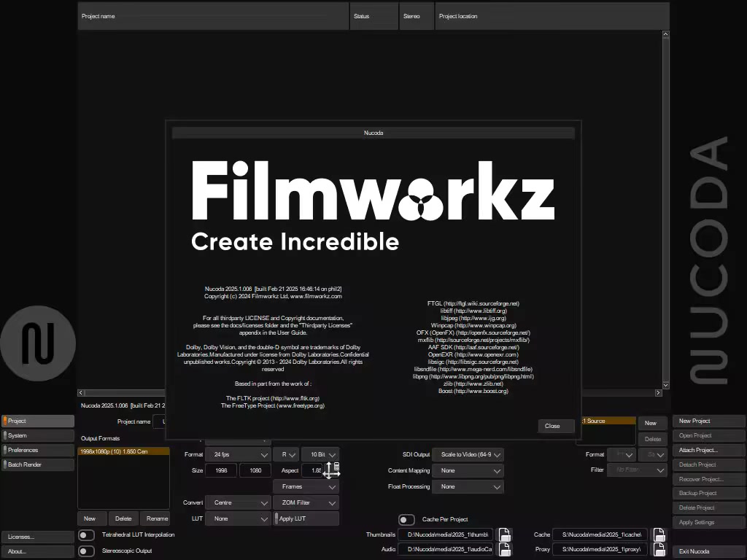
Task: Expand the Frames dropdown
Action: [x=306, y=486]
